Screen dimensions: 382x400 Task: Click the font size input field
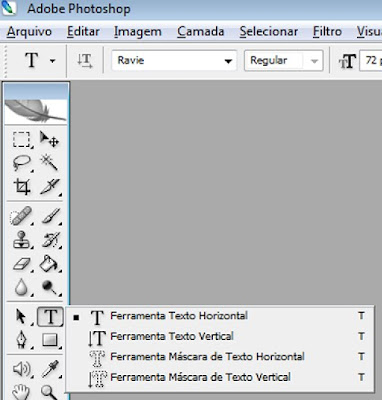pyautogui.click(x=371, y=61)
